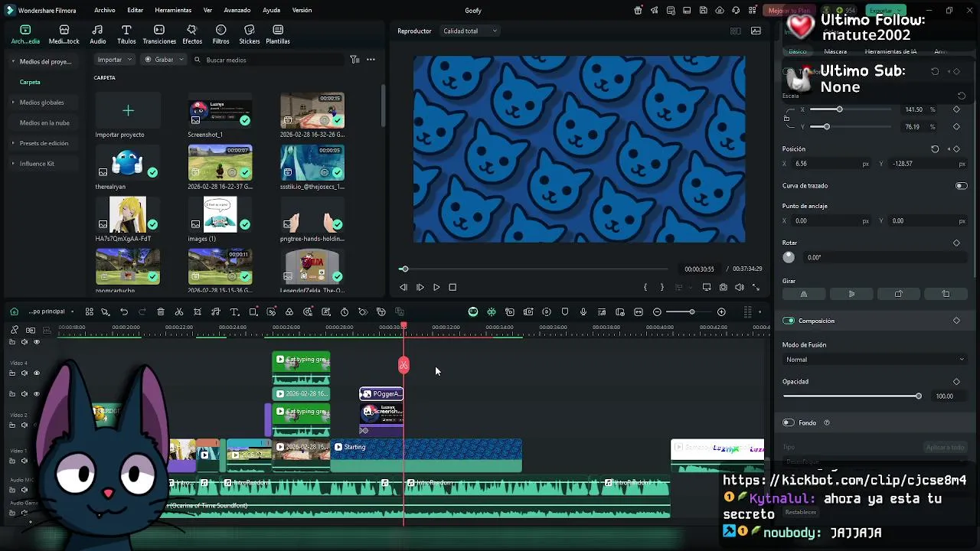Toggle the Composición keyframe diamond
The image size is (980, 551).
tap(956, 321)
